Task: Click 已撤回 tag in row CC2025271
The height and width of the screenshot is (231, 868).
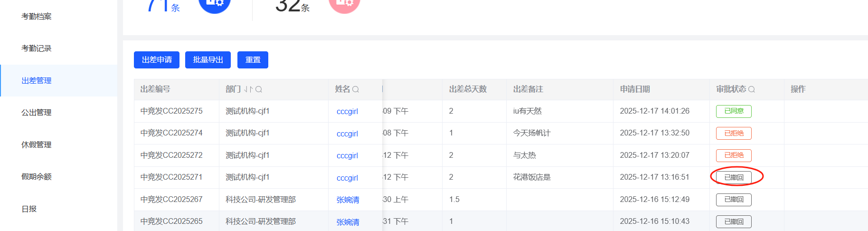Action: pyautogui.click(x=734, y=177)
